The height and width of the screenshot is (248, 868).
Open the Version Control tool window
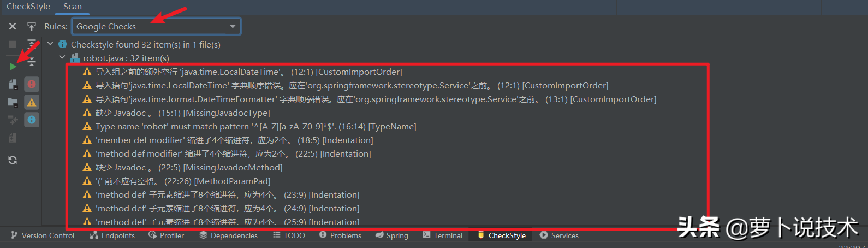tap(43, 235)
